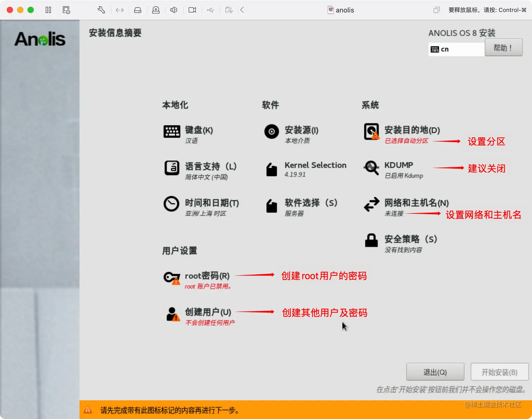The image size is (532, 419).
Task: Open 安装目的地(D) destination label
Action: point(412,130)
